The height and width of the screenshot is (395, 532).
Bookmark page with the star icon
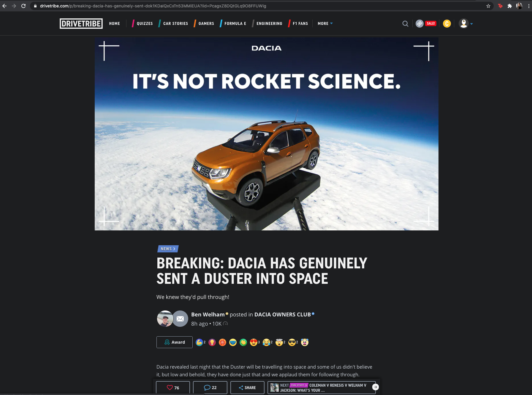tap(488, 6)
